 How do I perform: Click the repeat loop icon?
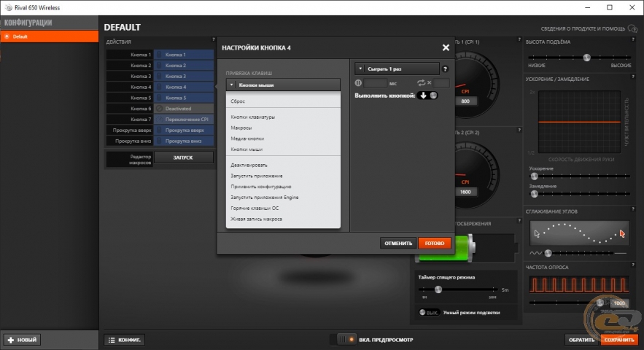421,83
